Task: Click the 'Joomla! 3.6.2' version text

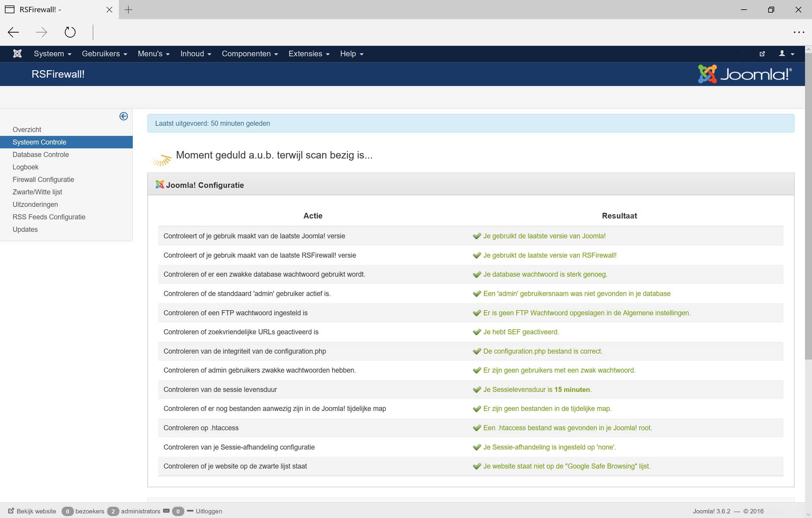Action: 711,511
